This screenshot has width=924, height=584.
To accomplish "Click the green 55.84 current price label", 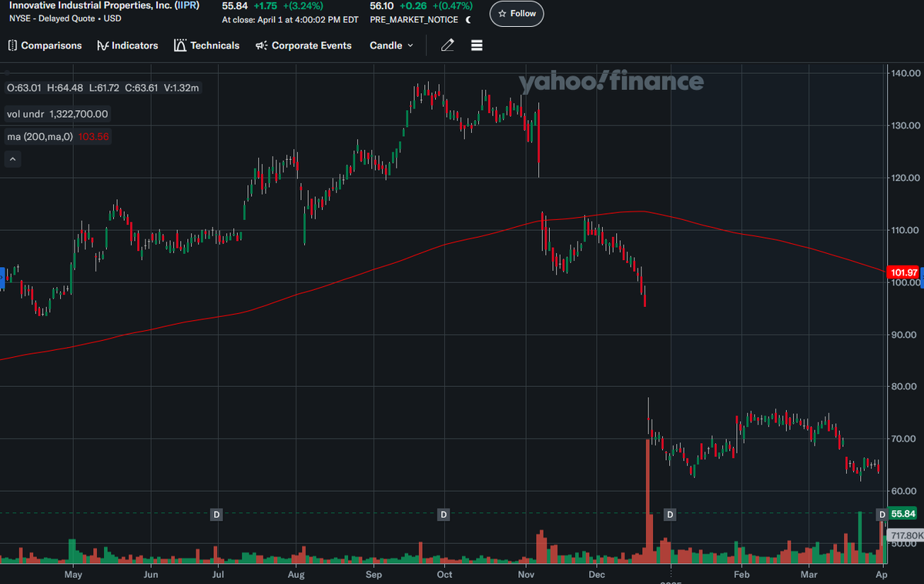I will 902,513.
